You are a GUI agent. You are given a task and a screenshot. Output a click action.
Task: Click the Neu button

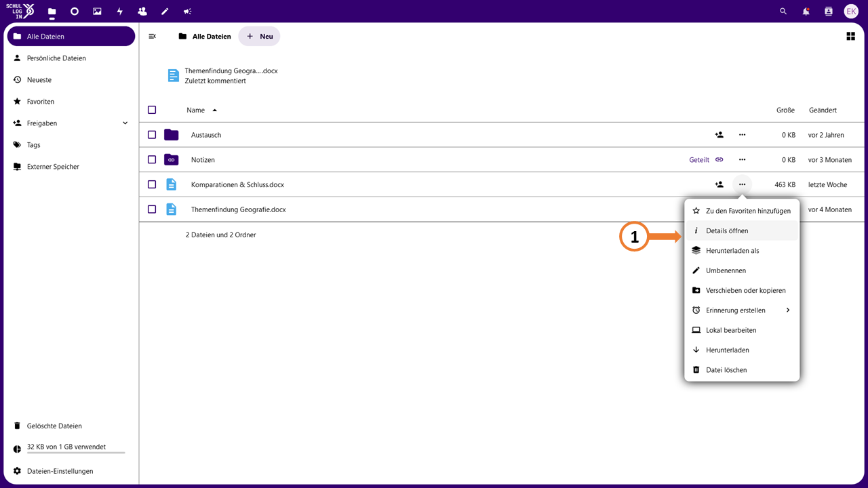point(259,37)
